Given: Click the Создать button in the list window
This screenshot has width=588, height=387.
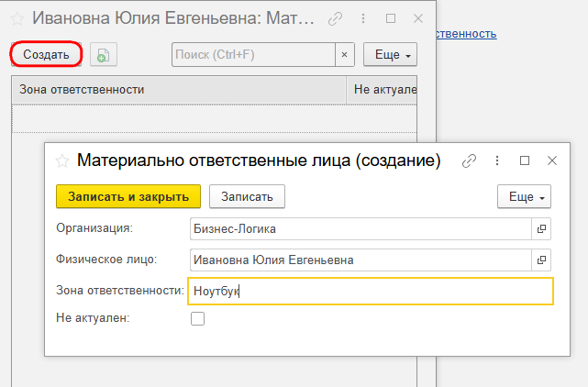Looking at the screenshot, I should point(46,54).
